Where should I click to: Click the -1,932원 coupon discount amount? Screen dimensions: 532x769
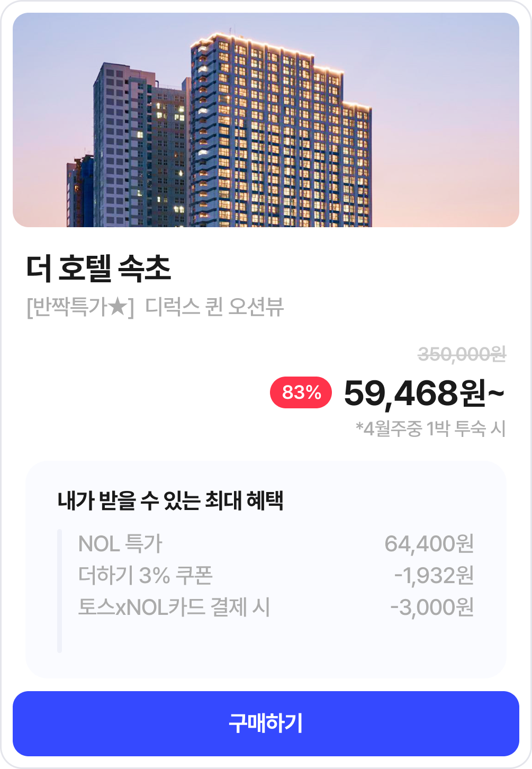[434, 575]
